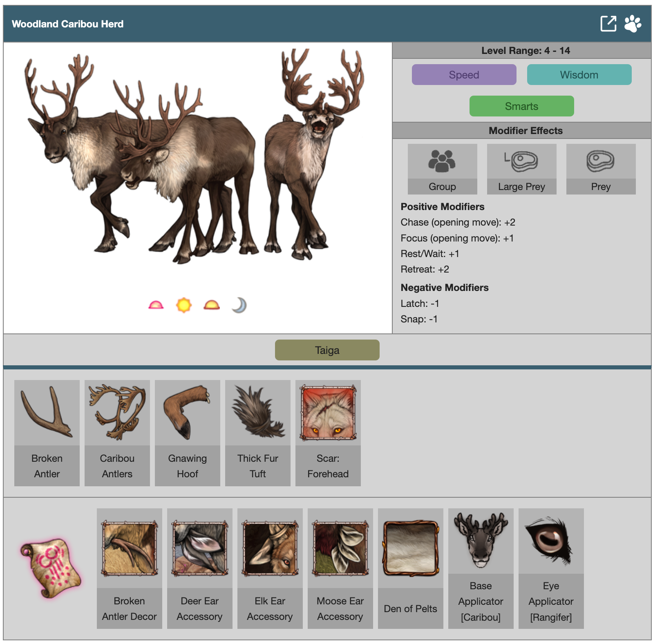Open the Den of Pelts item
Image resolution: width=653 pixels, height=644 pixels.
411,568
